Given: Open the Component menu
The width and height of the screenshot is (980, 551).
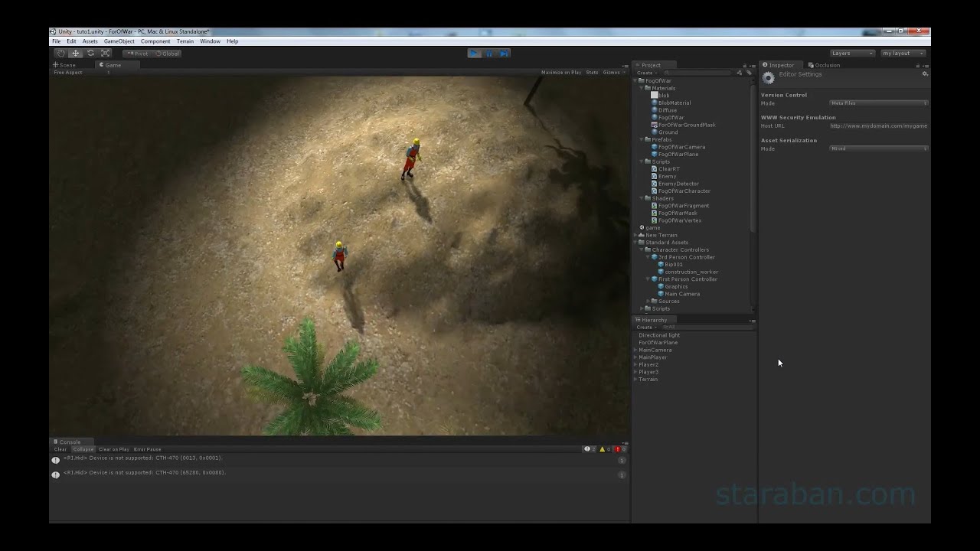Looking at the screenshot, I should pos(155,41).
